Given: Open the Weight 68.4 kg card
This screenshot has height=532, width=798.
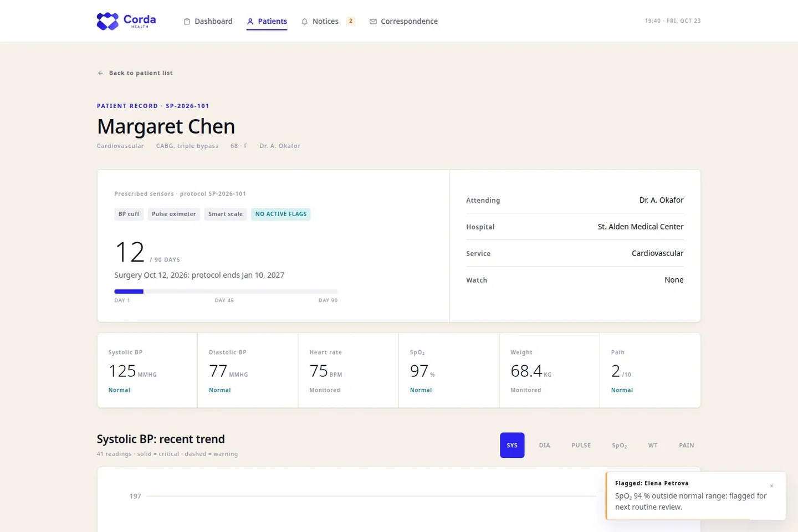Looking at the screenshot, I should pyautogui.click(x=550, y=370).
